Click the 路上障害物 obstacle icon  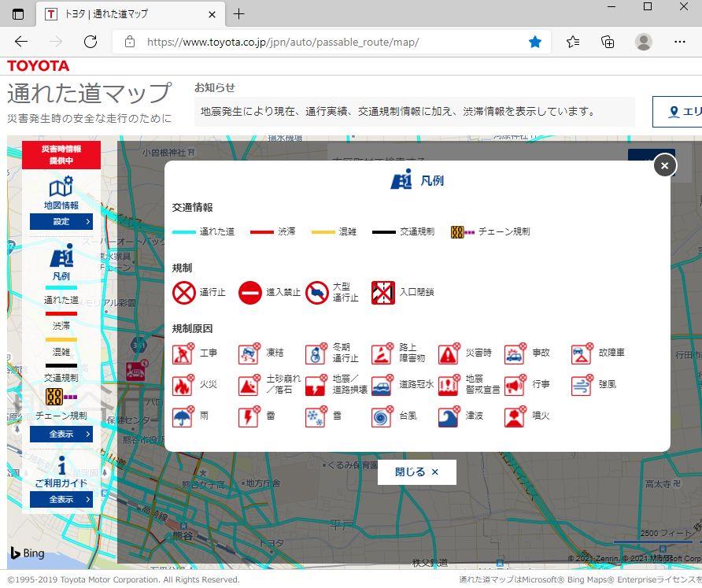[382, 353]
